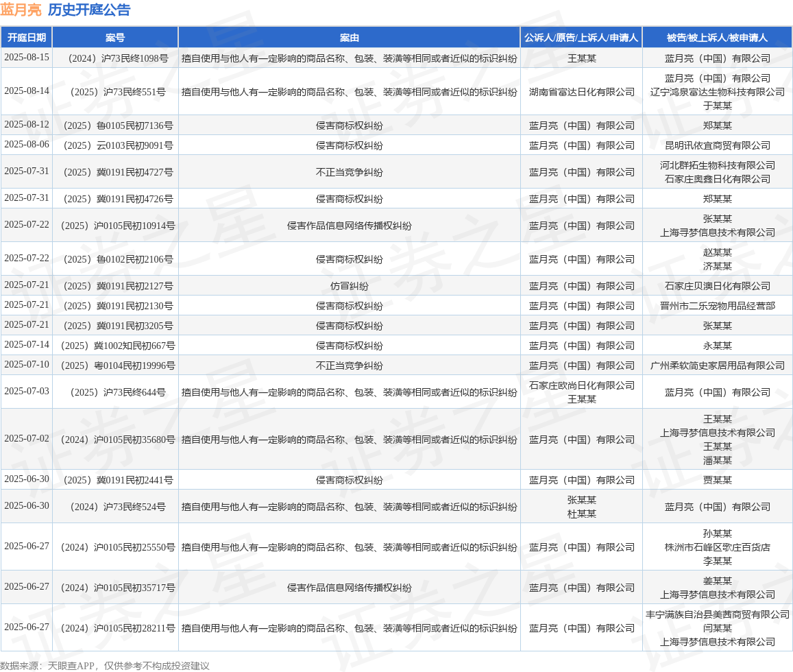The height and width of the screenshot is (672, 793).
Task: Click case number (2025)冀0191民初2441号
Action: pyautogui.click(x=114, y=480)
